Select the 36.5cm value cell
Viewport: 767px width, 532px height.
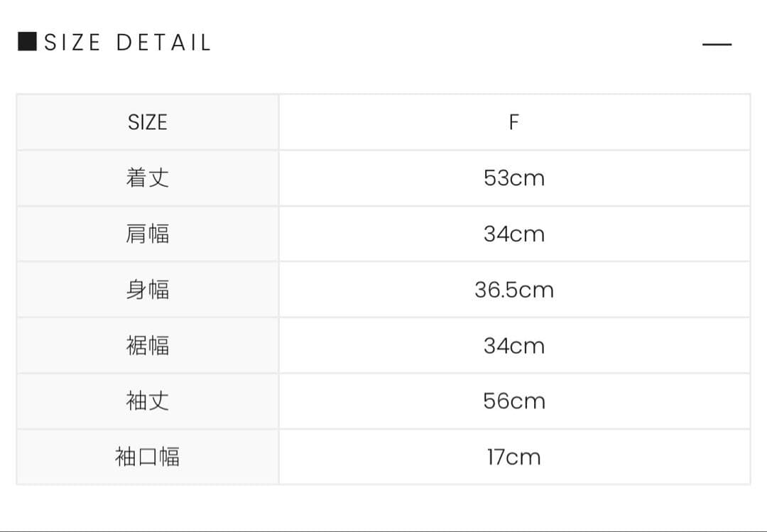[x=514, y=290]
